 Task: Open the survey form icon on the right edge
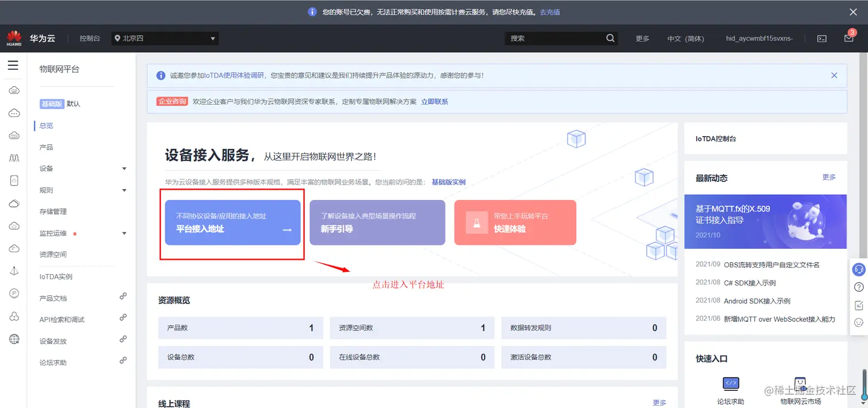pos(859,305)
